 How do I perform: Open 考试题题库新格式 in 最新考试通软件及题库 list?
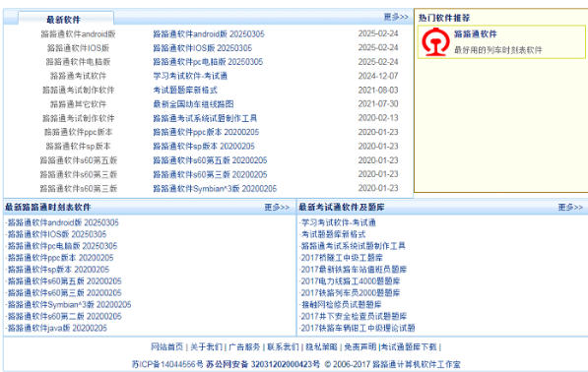click(333, 234)
